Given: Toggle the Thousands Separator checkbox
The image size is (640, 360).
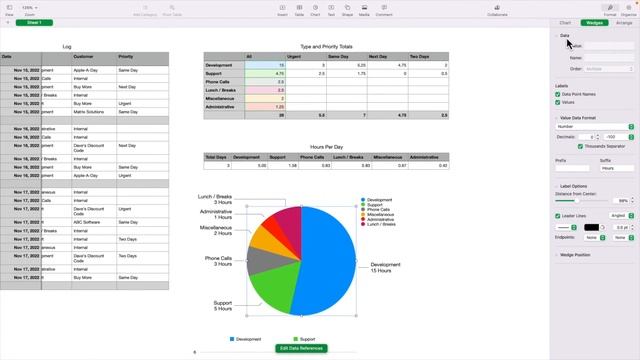Looking at the screenshot, I should tap(580, 146).
